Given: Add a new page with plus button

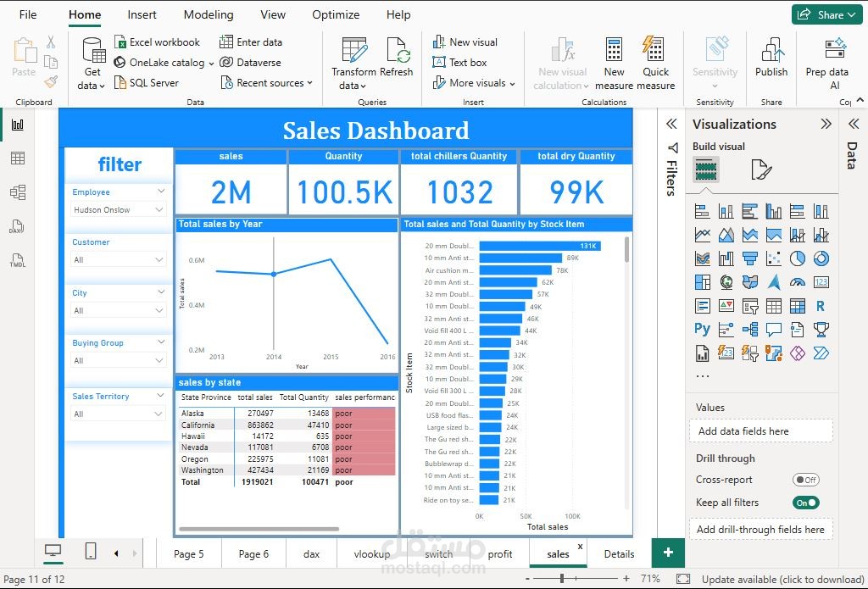Looking at the screenshot, I should coord(668,553).
